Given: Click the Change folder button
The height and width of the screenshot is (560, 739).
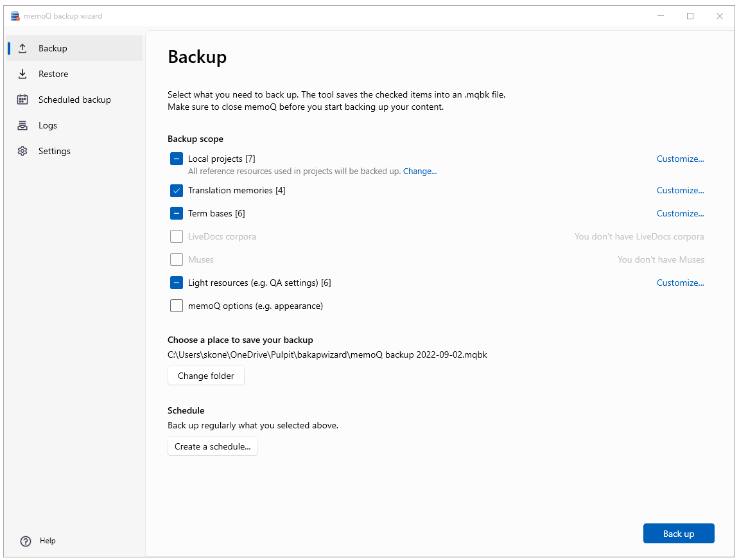Looking at the screenshot, I should pos(205,376).
